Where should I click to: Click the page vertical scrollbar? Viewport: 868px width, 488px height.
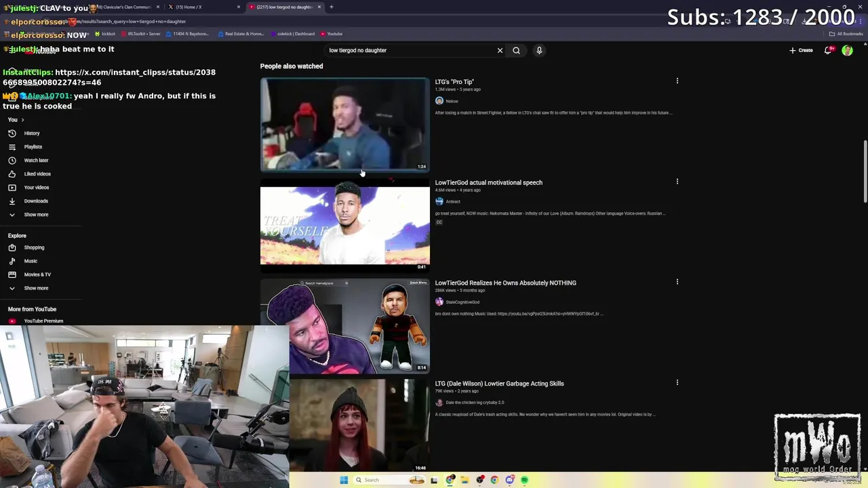[865, 171]
